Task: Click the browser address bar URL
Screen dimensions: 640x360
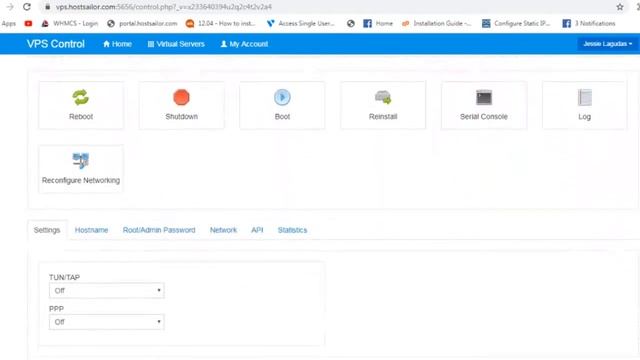Action: pyautogui.click(x=164, y=7)
